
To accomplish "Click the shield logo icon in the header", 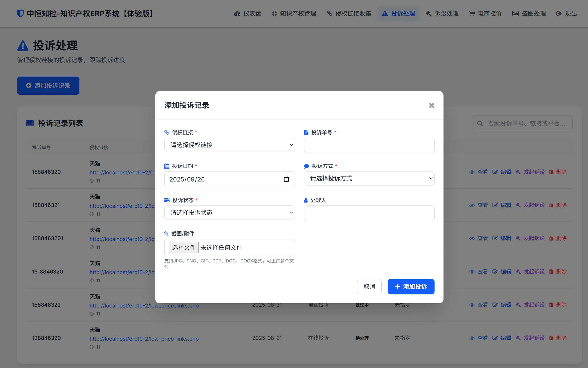I will 20,13.
